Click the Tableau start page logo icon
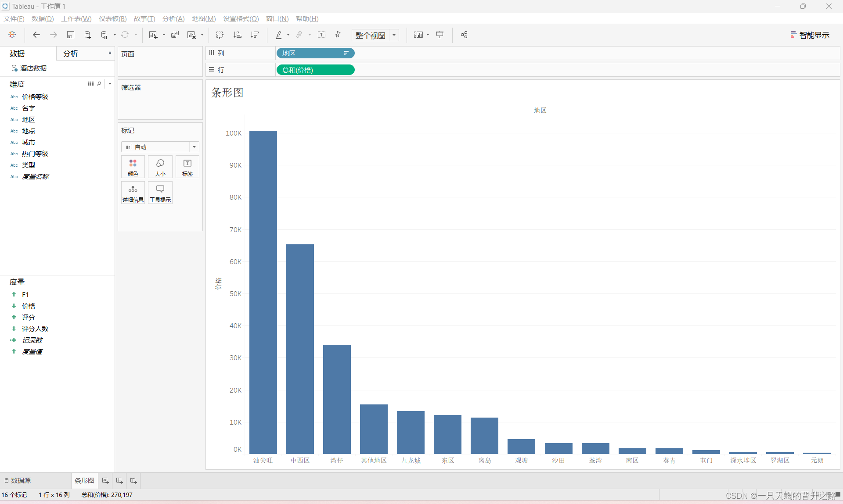 [x=12, y=35]
